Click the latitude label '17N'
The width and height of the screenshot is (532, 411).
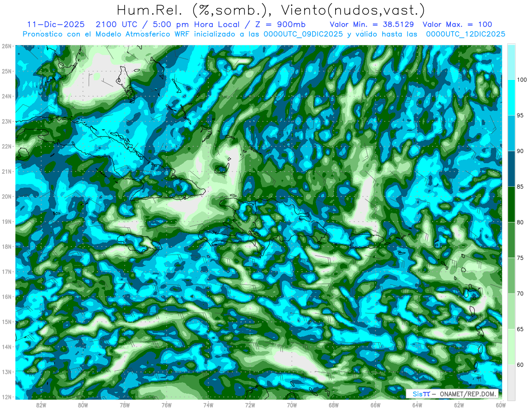point(7,271)
